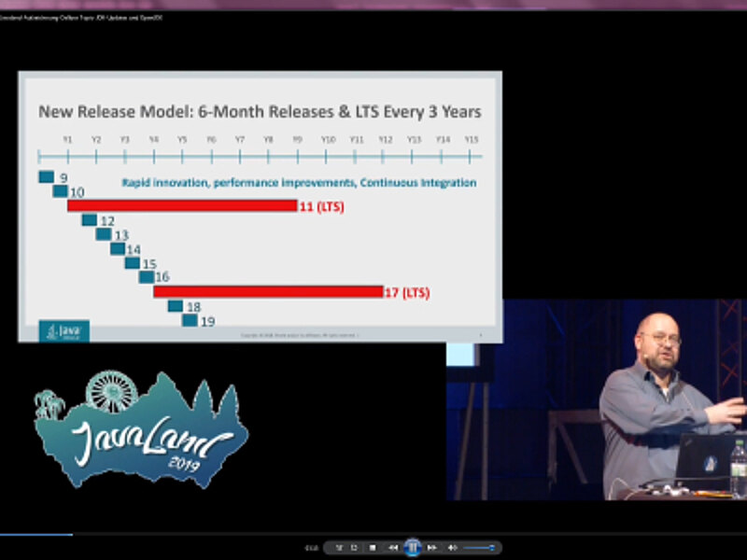Toggle shuffle mode in the player
This screenshot has height=560, width=747.
[339, 548]
